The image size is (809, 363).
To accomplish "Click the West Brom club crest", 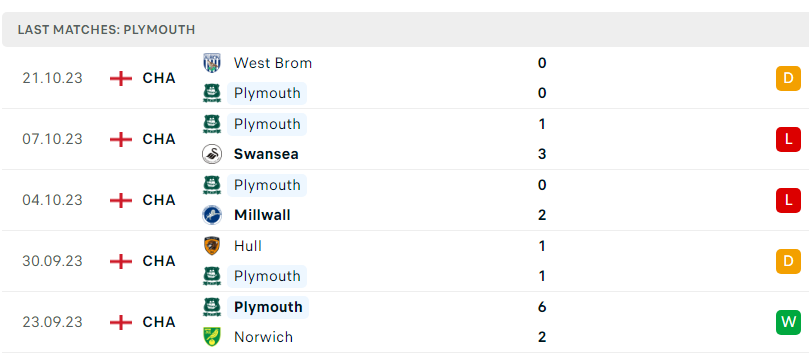I will click(212, 63).
